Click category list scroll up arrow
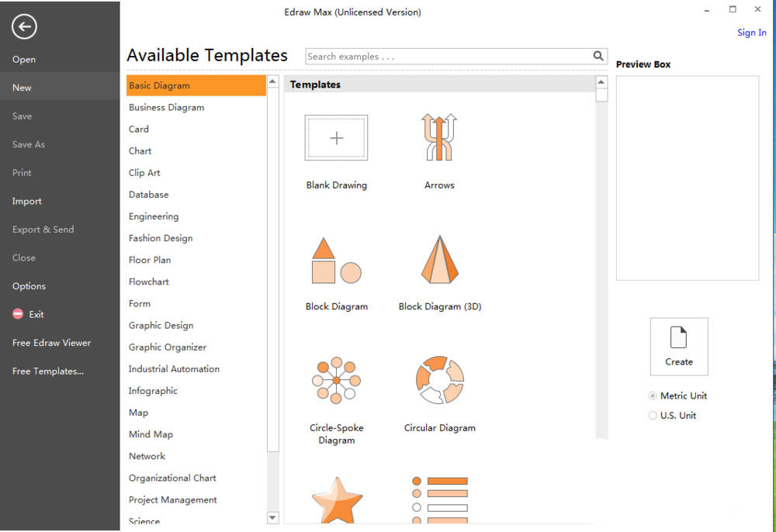 272,81
